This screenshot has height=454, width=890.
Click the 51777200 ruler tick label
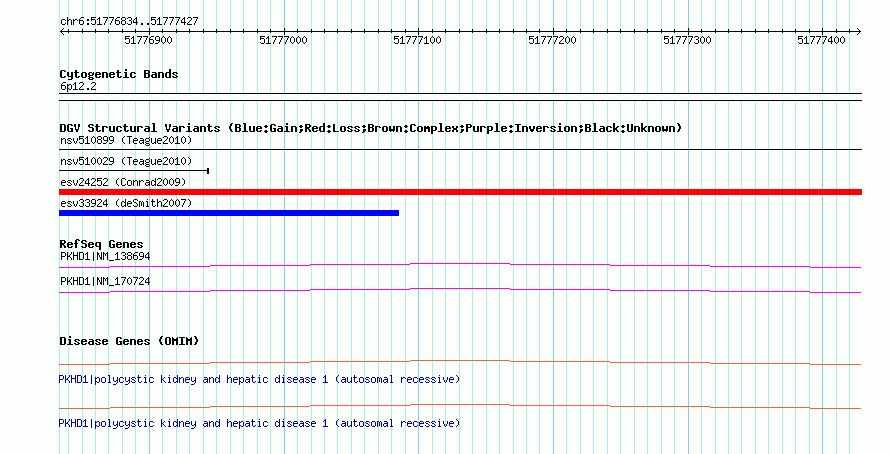[x=552, y=40]
